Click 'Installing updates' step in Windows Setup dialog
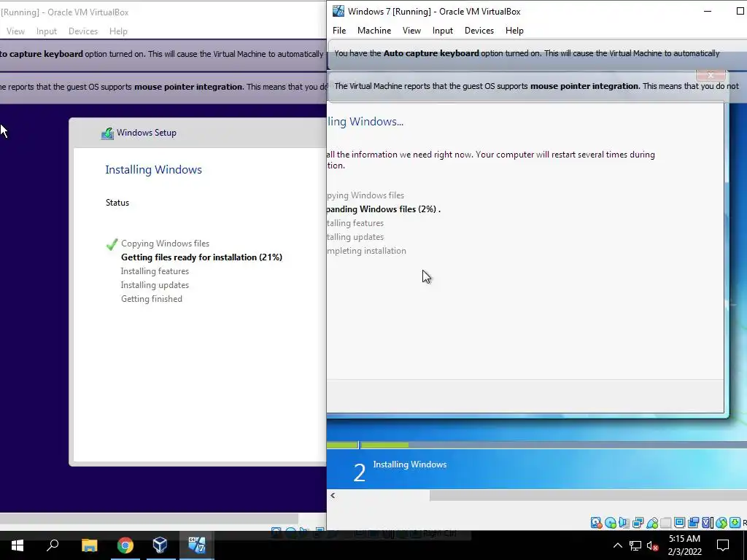The height and width of the screenshot is (560, 747). click(x=155, y=285)
